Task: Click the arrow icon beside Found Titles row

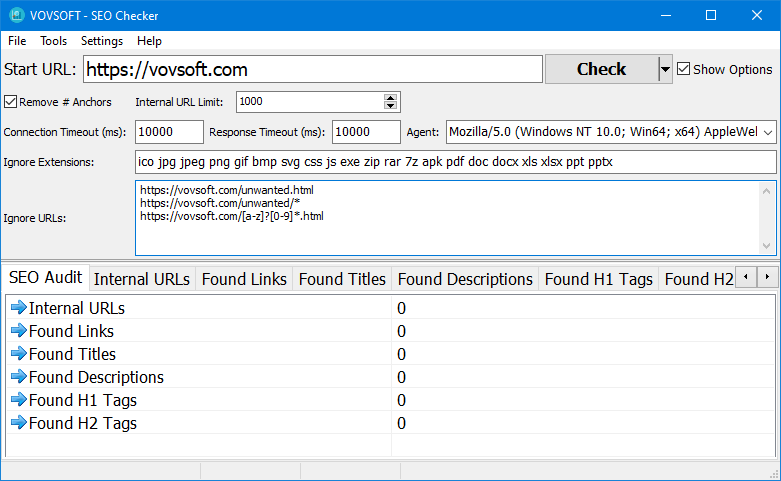Action: [x=18, y=354]
